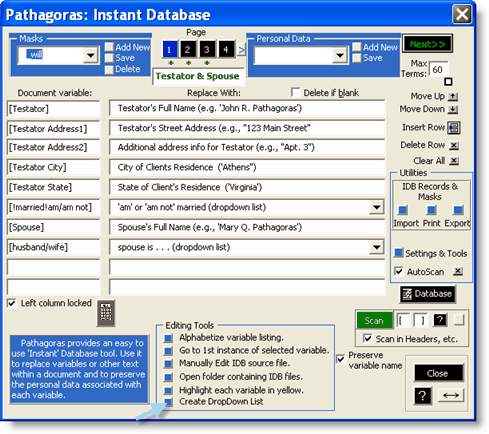This screenshot has width=489, height=434.
Task: Click the double-headed arrow resize button
Action: tap(451, 396)
